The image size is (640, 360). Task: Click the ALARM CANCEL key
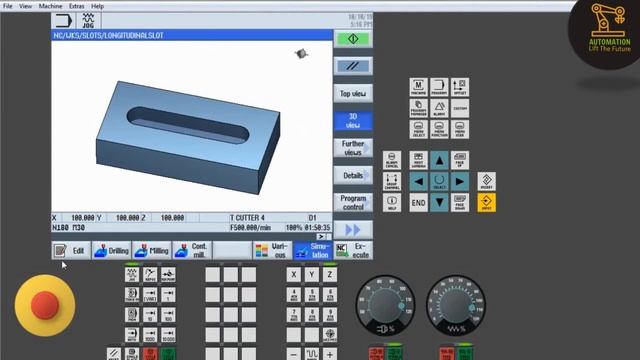[x=392, y=160]
